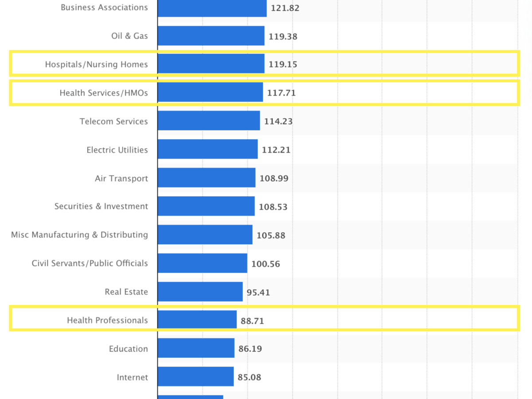This screenshot has width=532, height=399.
Task: Click the Internet bar
Action: [x=195, y=376]
